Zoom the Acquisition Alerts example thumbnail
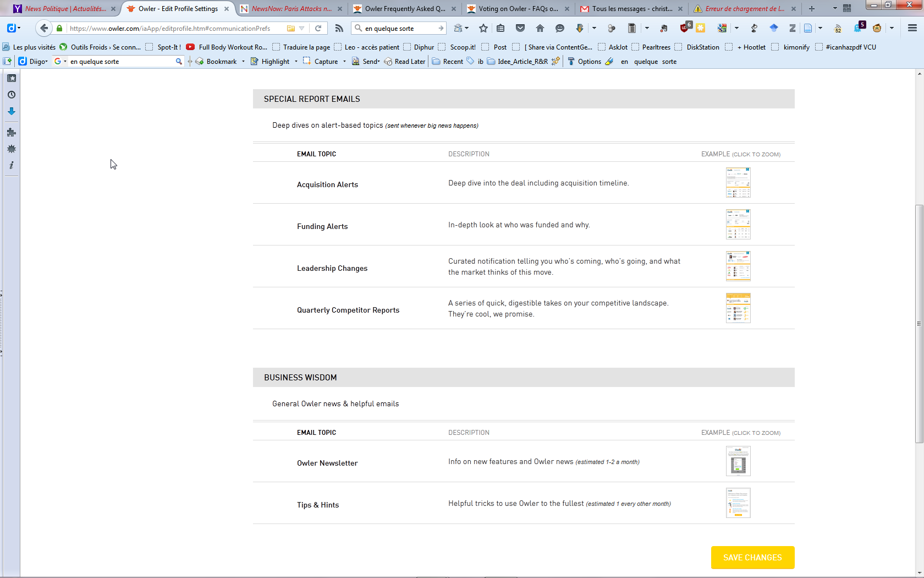The width and height of the screenshot is (924, 578). click(738, 183)
